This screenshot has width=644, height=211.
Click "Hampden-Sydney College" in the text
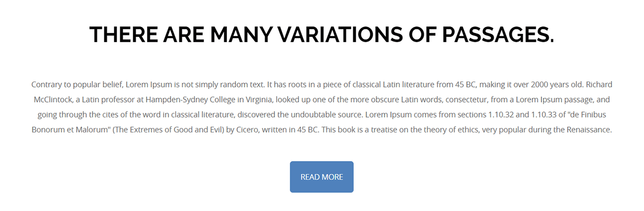click(190, 99)
